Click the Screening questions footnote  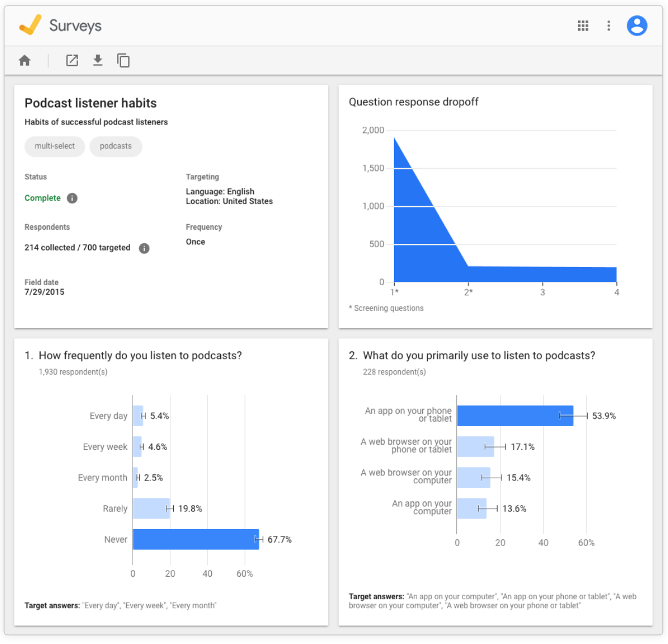[x=386, y=308]
